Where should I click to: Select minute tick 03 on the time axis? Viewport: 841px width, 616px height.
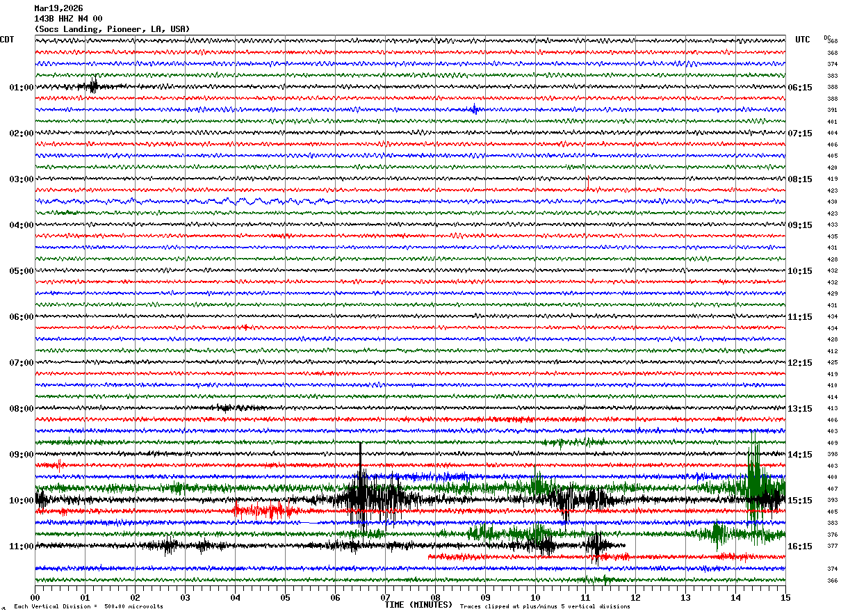point(185,597)
